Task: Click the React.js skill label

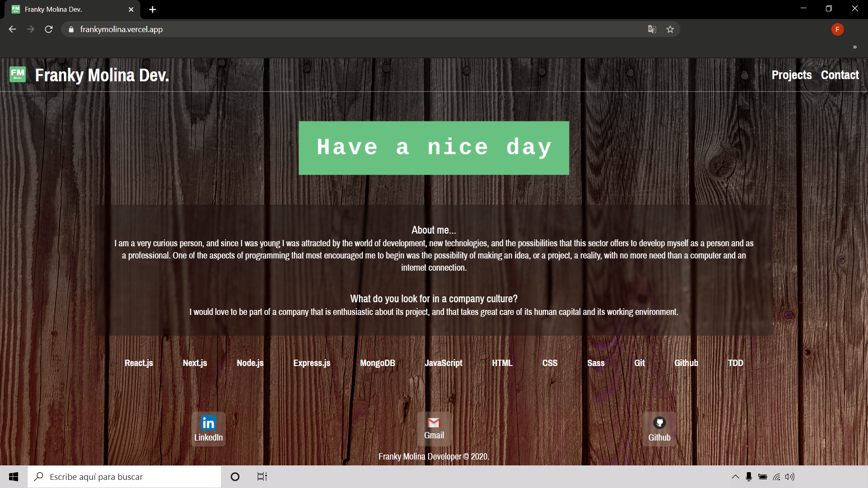Action: (x=139, y=363)
